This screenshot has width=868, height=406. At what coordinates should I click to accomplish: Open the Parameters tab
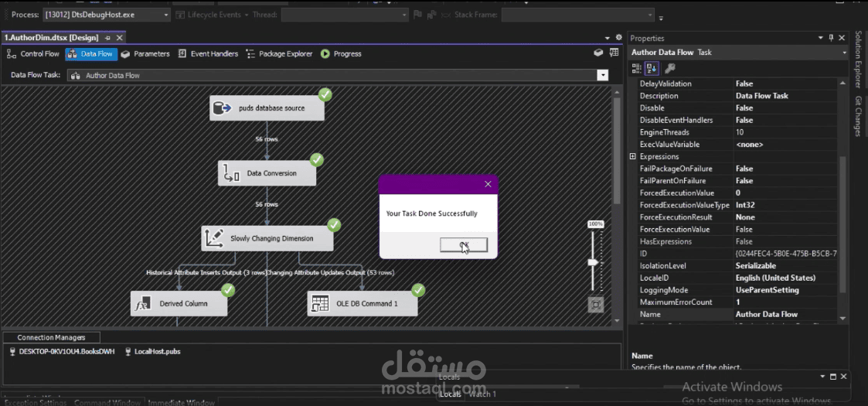tap(145, 53)
